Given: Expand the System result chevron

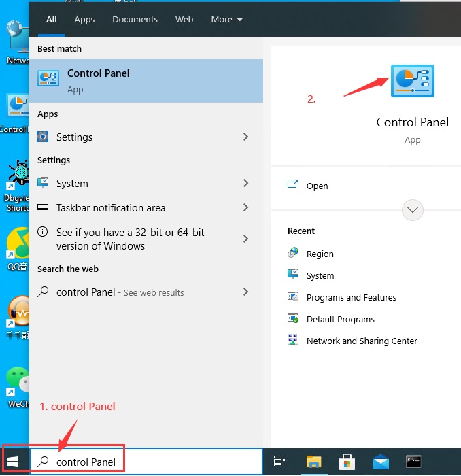Looking at the screenshot, I should pos(245,183).
